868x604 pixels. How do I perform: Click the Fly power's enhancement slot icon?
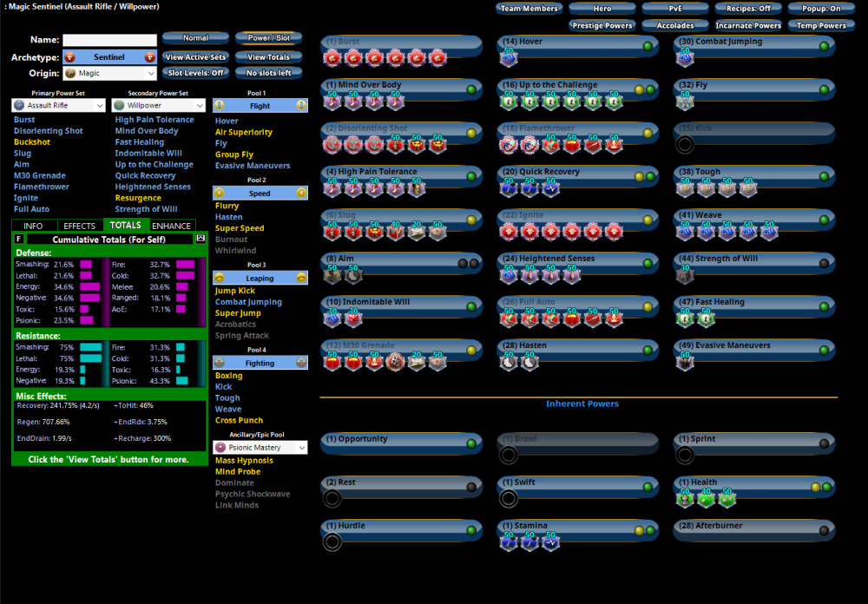coord(686,102)
